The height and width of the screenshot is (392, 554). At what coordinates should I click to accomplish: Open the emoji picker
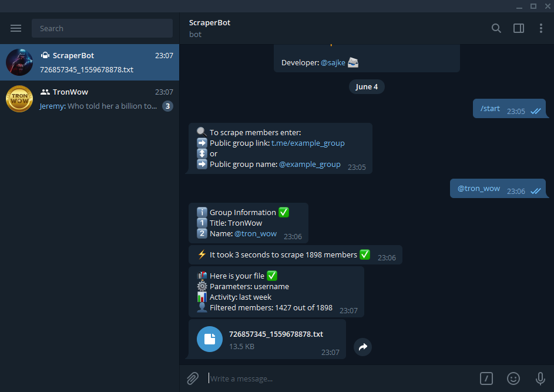tap(513, 378)
